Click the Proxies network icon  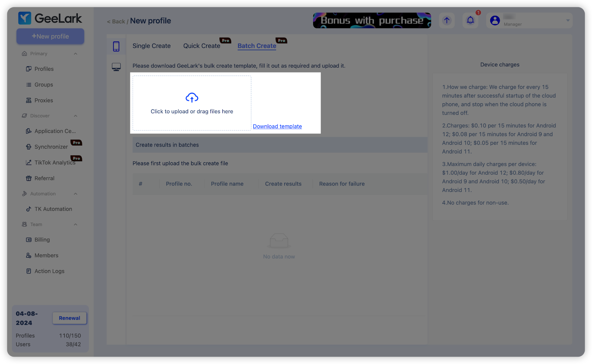point(28,100)
